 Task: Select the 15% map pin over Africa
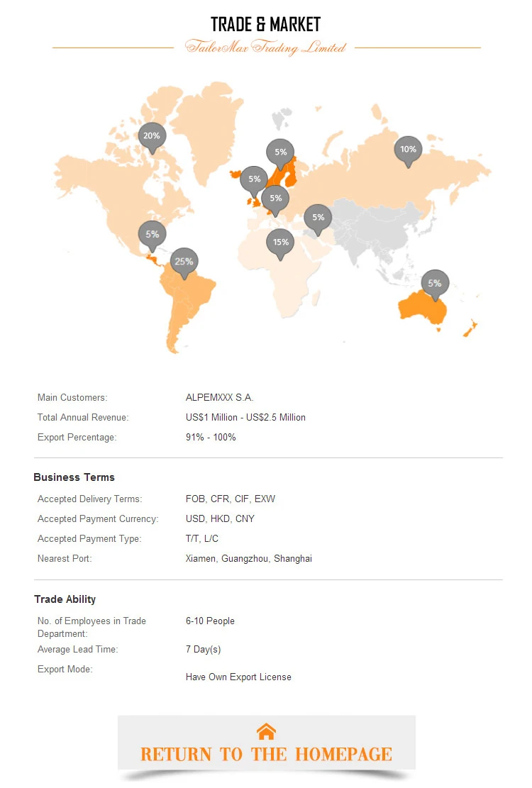tap(280, 243)
